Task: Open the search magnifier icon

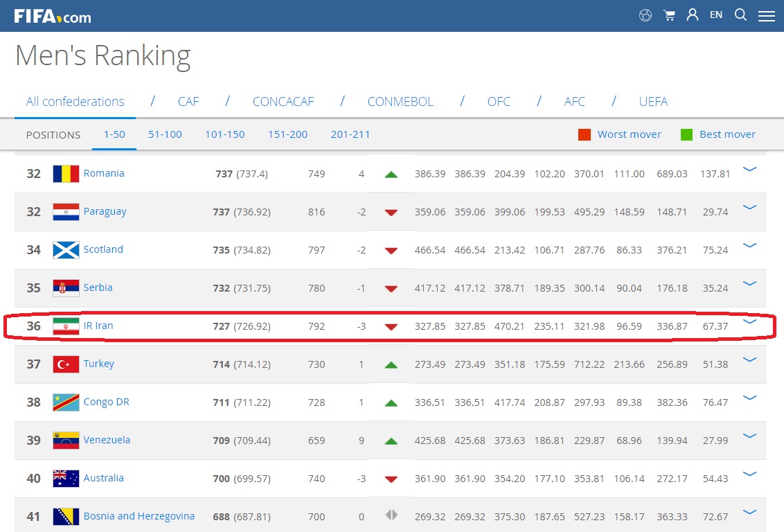Action: (x=740, y=15)
